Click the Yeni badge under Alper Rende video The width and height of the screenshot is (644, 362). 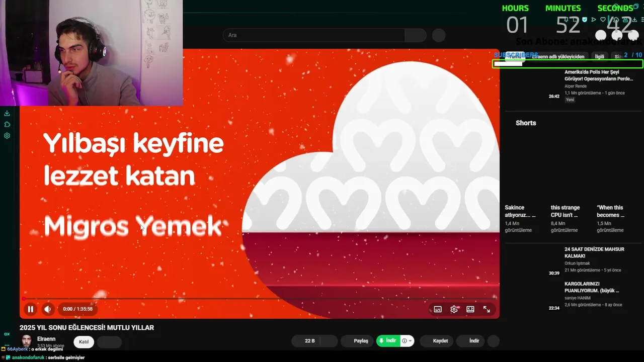pyautogui.click(x=570, y=100)
